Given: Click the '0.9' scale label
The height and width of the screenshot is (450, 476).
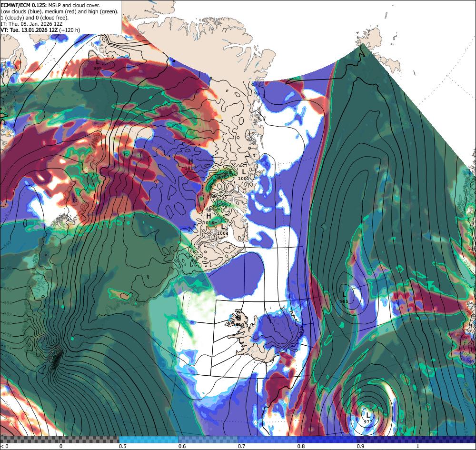Looking at the screenshot, I should pyautogui.click(x=361, y=446).
